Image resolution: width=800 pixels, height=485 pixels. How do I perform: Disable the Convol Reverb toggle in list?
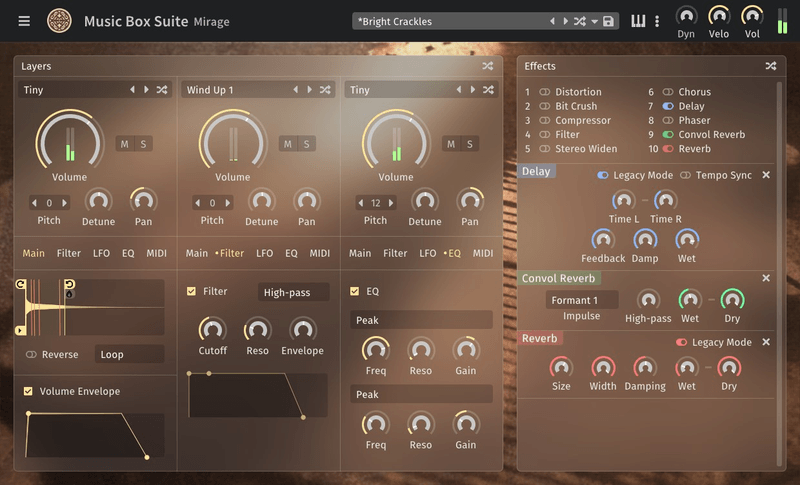point(668,135)
